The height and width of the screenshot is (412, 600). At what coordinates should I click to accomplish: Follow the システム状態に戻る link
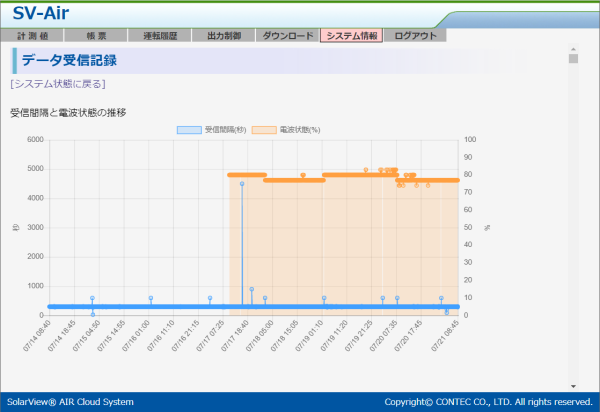coord(57,84)
